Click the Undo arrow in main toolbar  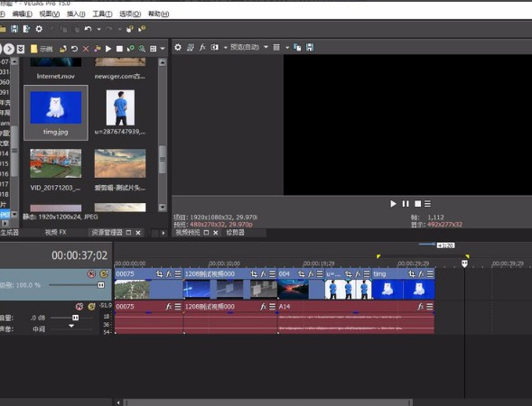89,29
